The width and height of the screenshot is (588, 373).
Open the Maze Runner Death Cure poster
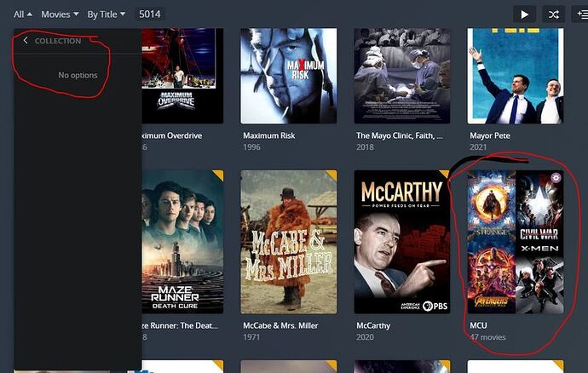click(182, 242)
